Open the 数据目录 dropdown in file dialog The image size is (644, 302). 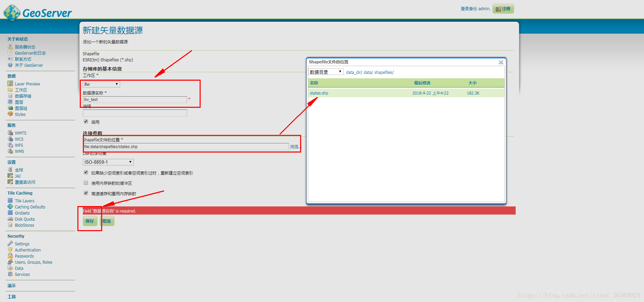(x=326, y=72)
